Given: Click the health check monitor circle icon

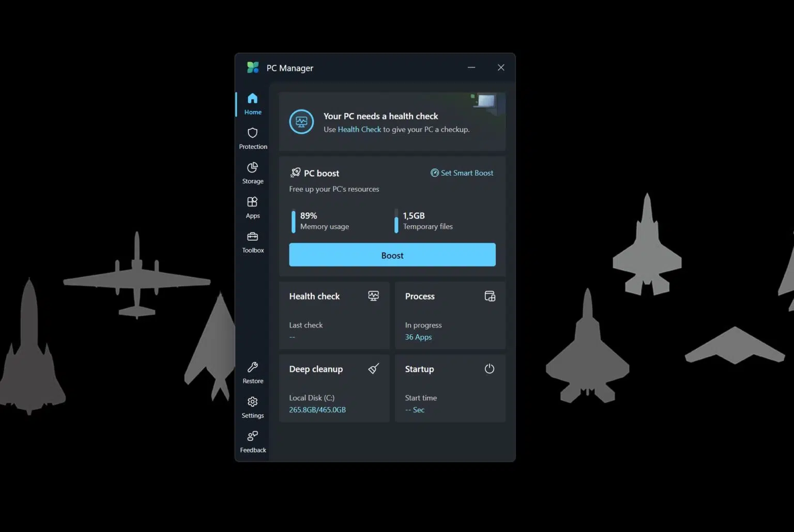Looking at the screenshot, I should 301,122.
